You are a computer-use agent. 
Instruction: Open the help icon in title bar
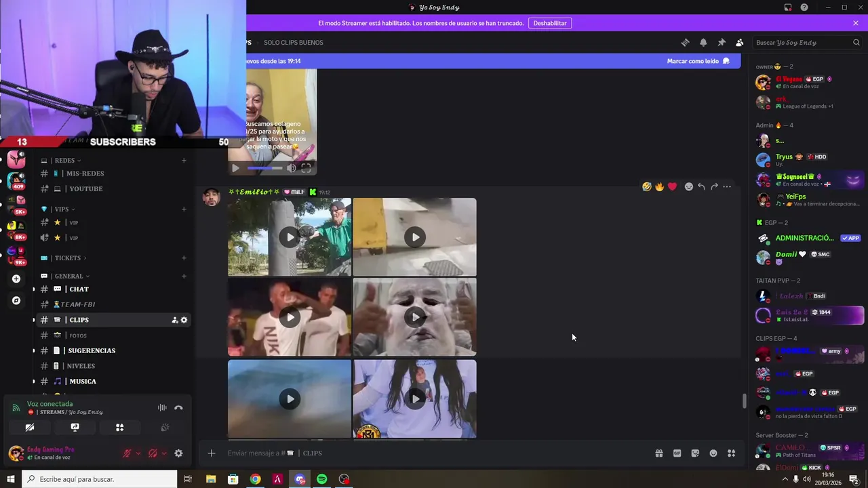[804, 7]
